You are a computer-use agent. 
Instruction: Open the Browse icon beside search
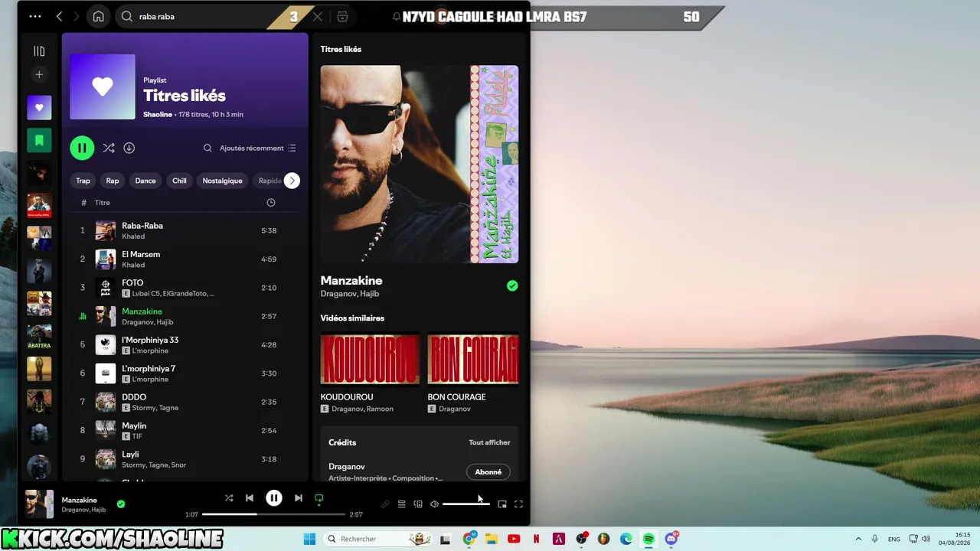pyautogui.click(x=342, y=16)
